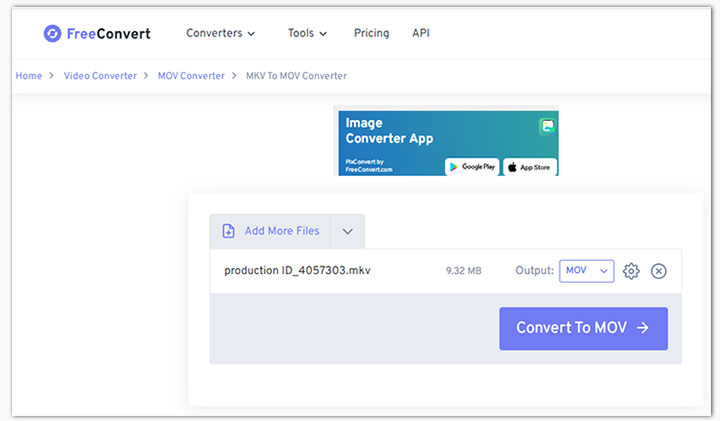Open the Video Converter breadcrumb link

100,76
